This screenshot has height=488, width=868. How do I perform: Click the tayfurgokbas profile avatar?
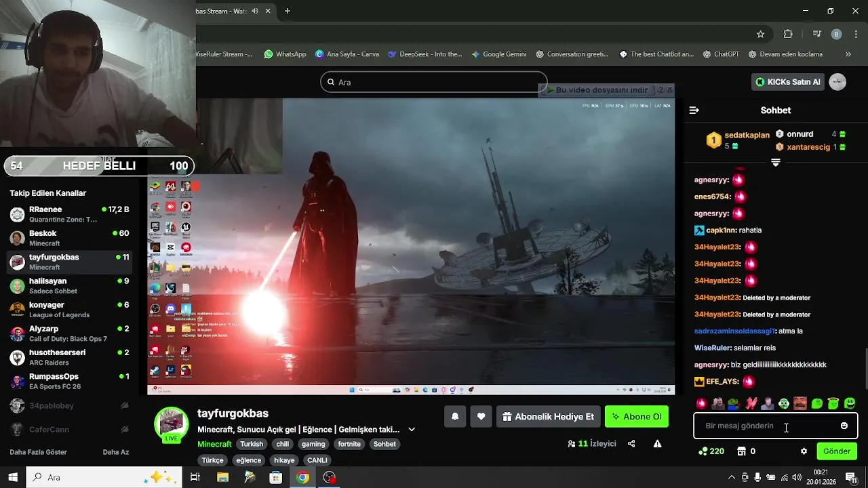pyautogui.click(x=171, y=424)
